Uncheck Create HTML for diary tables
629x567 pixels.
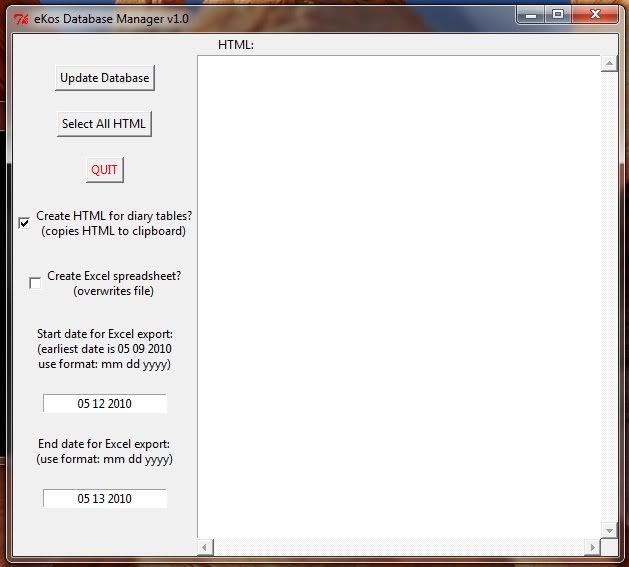tap(24, 223)
